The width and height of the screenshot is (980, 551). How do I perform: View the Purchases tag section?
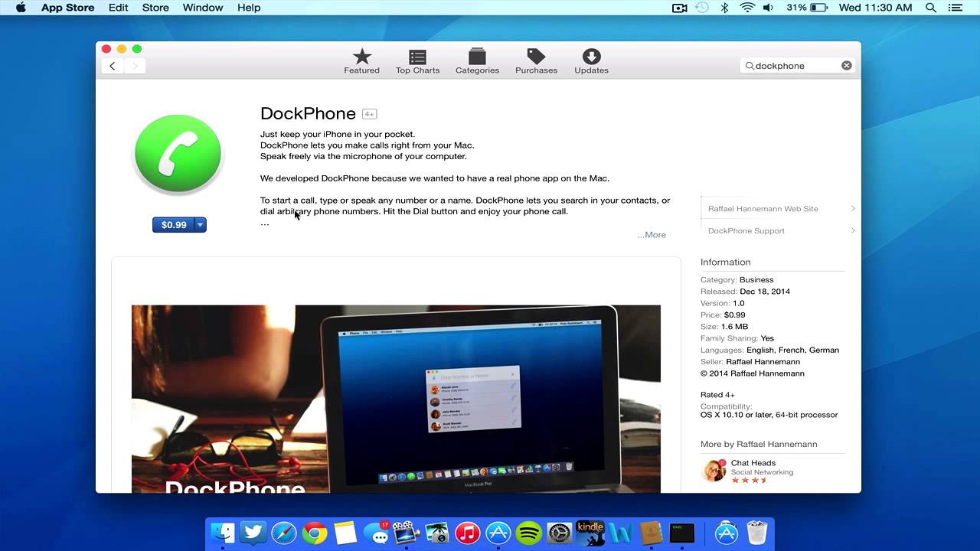click(536, 61)
